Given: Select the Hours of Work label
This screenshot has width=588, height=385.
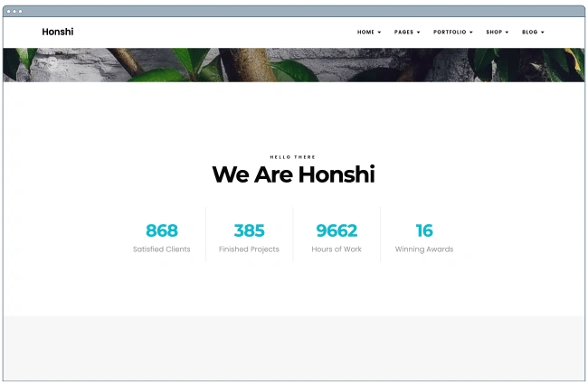Looking at the screenshot, I should (x=337, y=249).
